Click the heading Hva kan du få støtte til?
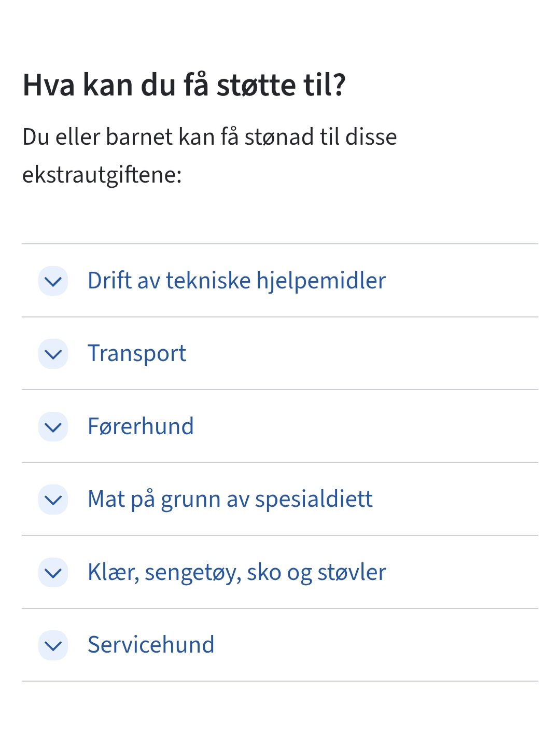Screen dimensions: 560x747 [x=184, y=85]
